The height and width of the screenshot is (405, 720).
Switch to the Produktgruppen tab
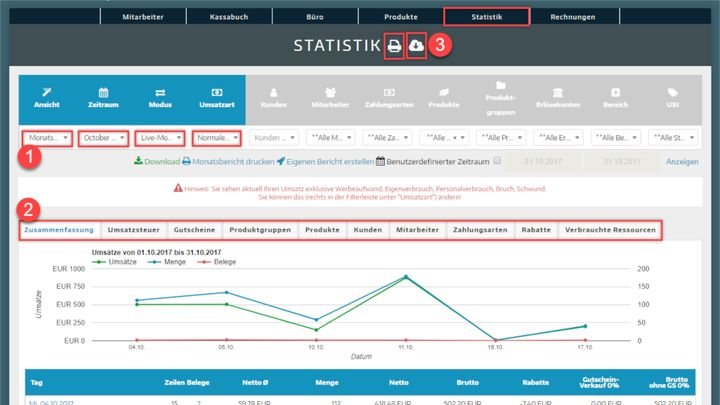260,230
